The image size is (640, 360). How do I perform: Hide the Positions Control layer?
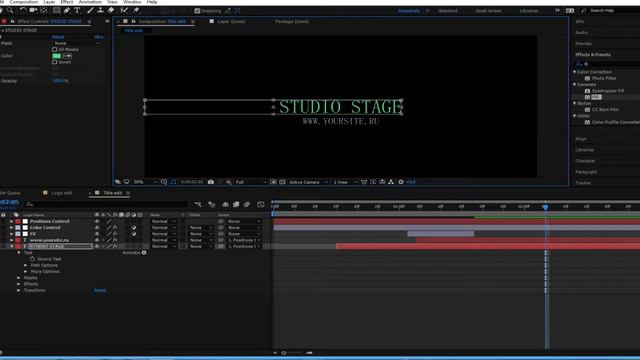(97, 221)
